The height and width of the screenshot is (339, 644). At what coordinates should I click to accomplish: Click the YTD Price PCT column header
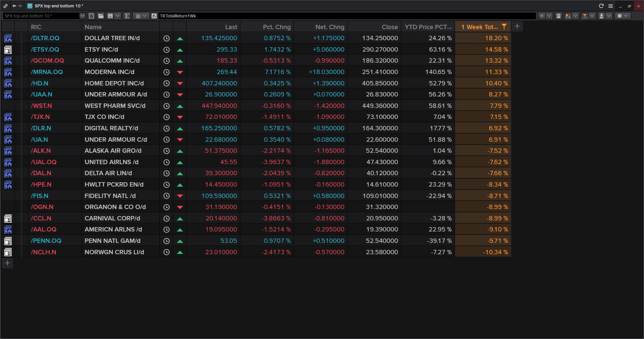[428, 27]
